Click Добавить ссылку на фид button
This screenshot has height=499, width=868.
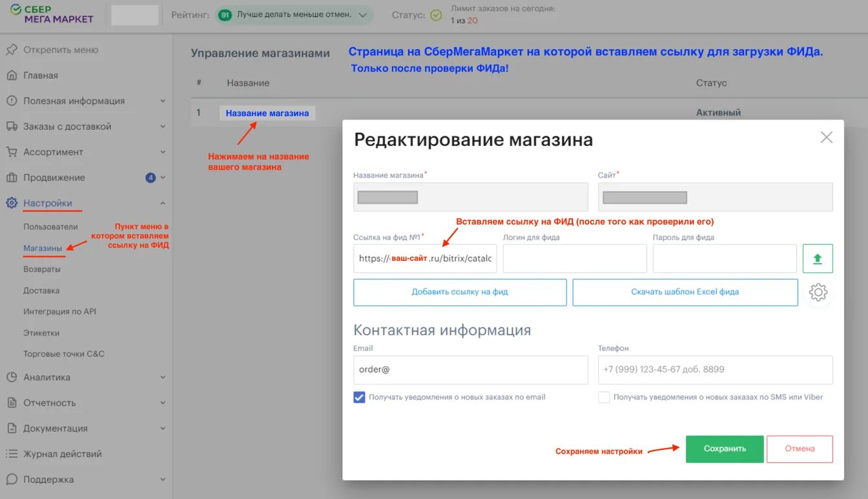pyautogui.click(x=460, y=292)
